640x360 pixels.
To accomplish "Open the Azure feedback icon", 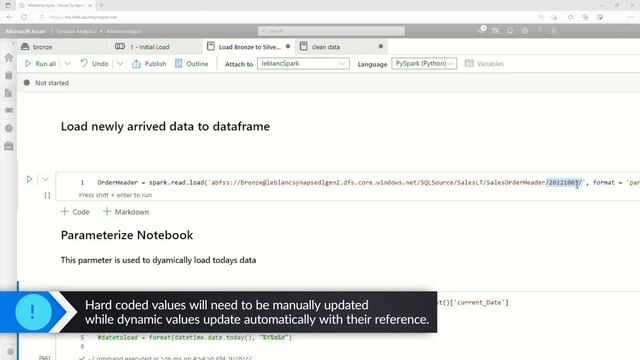I will click(x=554, y=31).
